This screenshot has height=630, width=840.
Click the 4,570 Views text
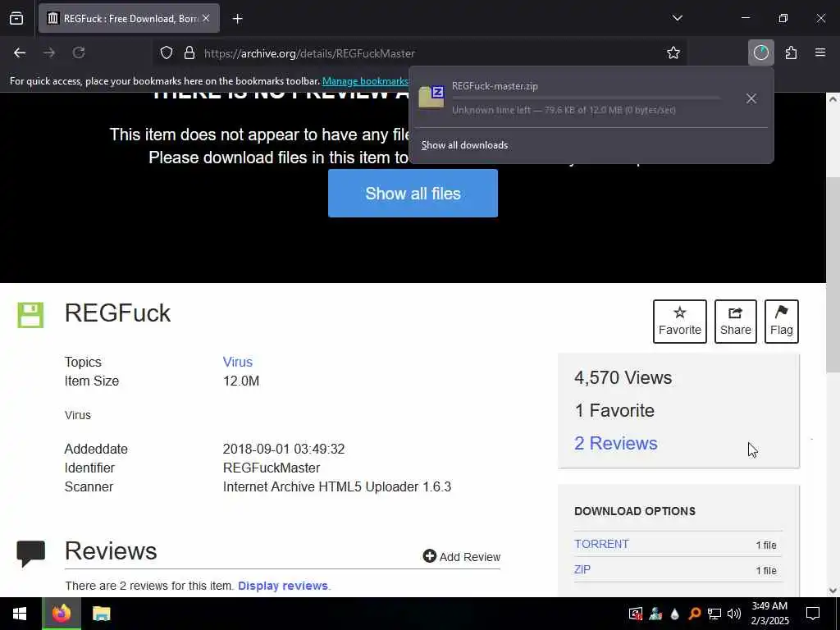click(623, 377)
